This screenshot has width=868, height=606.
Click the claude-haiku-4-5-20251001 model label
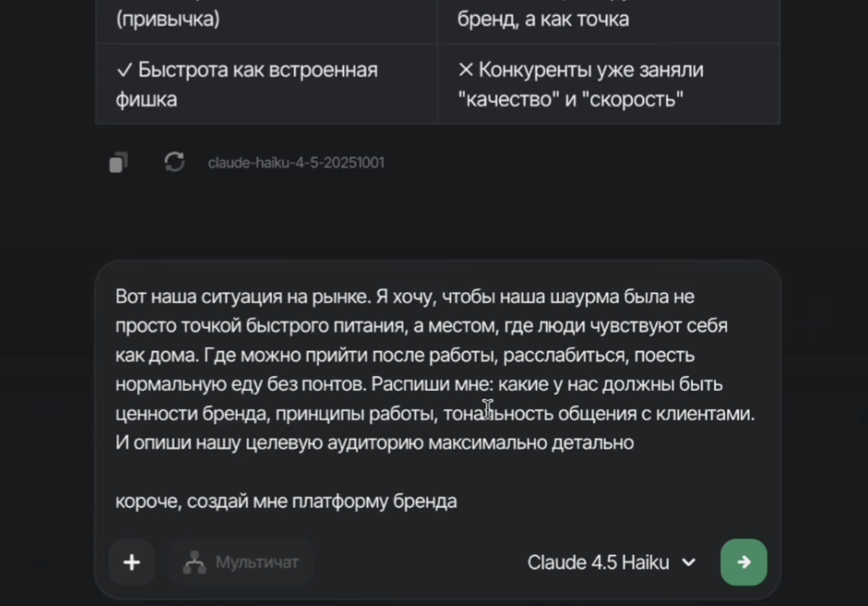[296, 162]
